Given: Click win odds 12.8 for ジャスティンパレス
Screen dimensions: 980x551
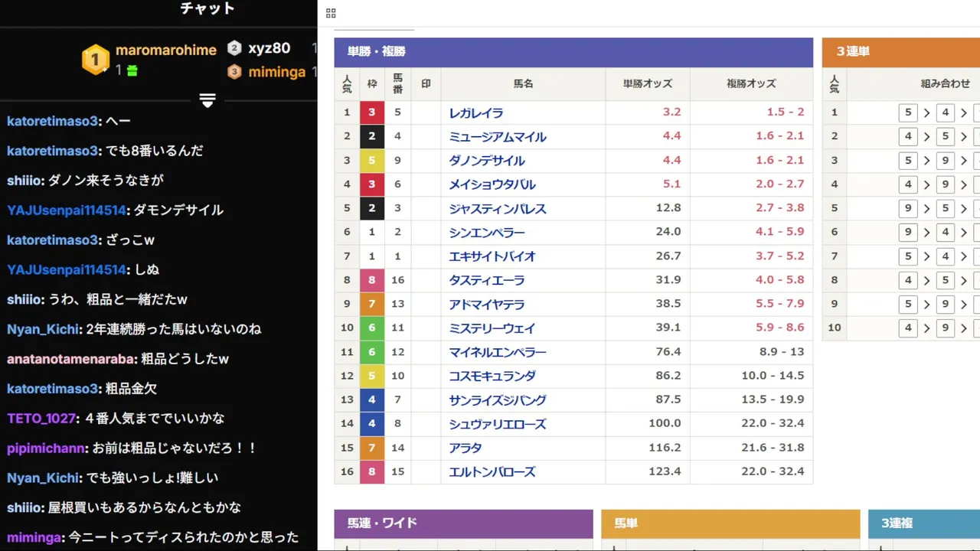Looking at the screenshot, I should click(x=668, y=208).
